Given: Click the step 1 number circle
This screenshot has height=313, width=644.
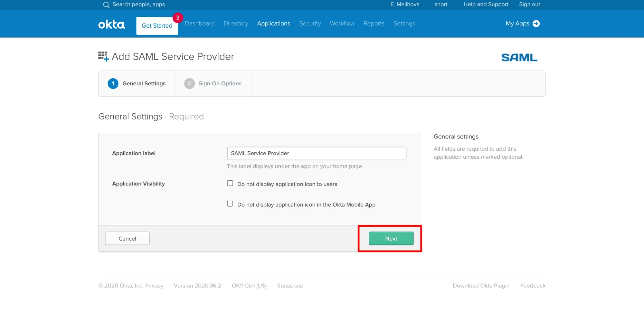Looking at the screenshot, I should pos(113,84).
